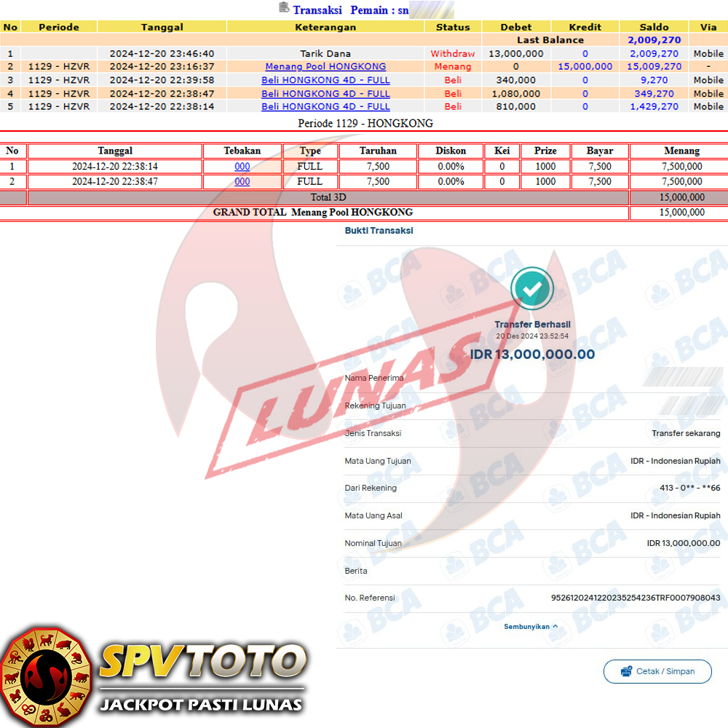
Task: Click the 000 Tebakan link in row 2
Action: pyautogui.click(x=242, y=182)
